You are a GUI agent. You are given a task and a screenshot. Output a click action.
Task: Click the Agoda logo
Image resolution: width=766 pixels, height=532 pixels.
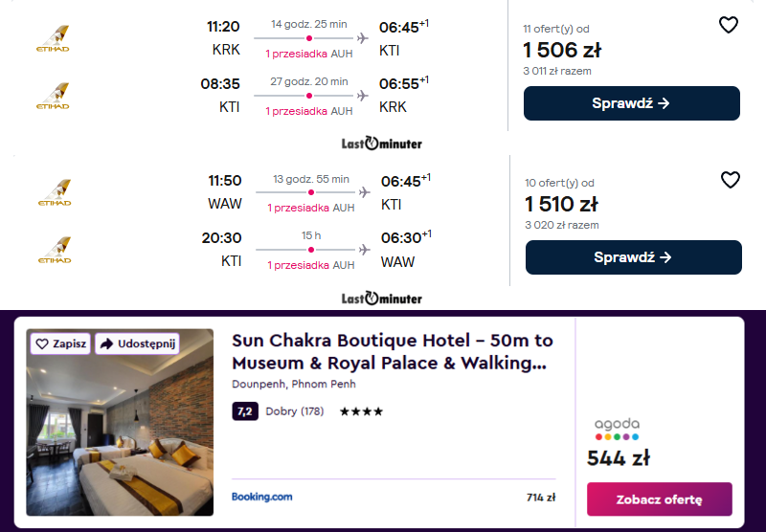(618, 429)
